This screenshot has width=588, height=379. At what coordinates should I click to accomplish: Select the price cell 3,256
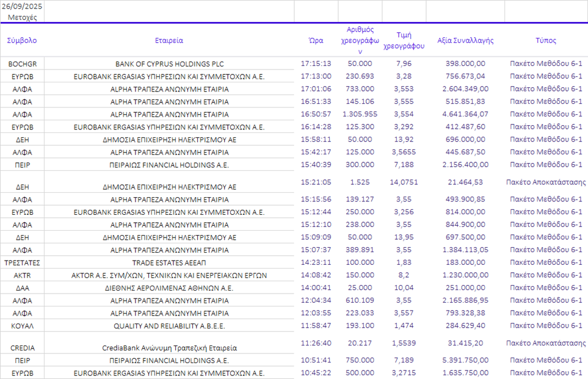point(404,212)
